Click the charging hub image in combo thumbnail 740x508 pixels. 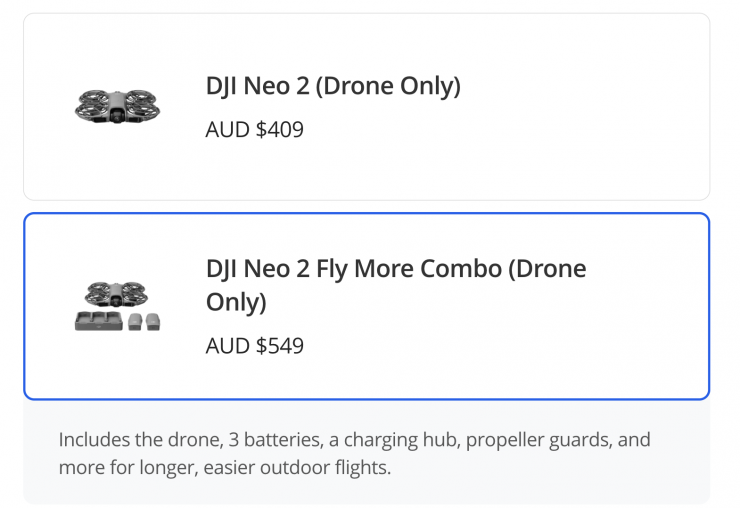(x=97, y=321)
